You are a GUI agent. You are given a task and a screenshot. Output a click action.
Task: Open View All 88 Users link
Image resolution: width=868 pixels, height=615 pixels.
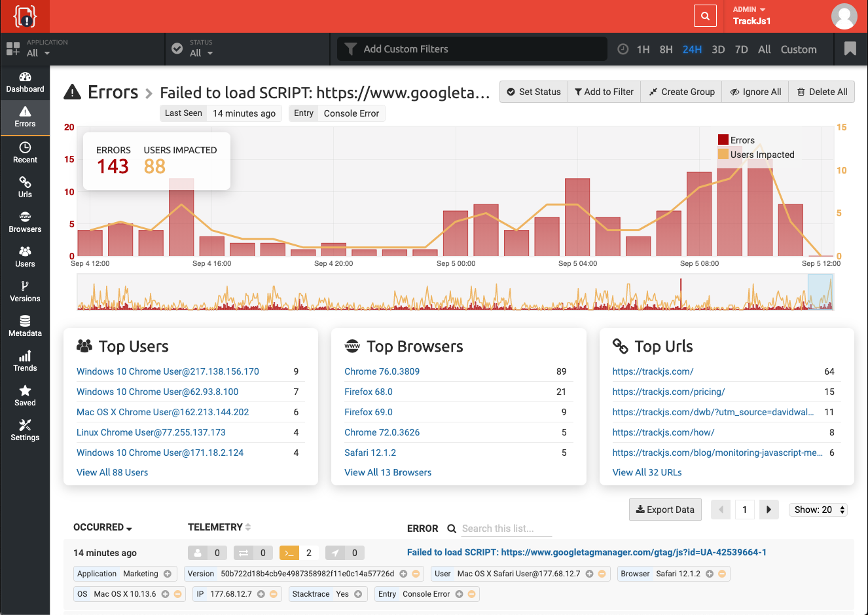click(x=112, y=472)
